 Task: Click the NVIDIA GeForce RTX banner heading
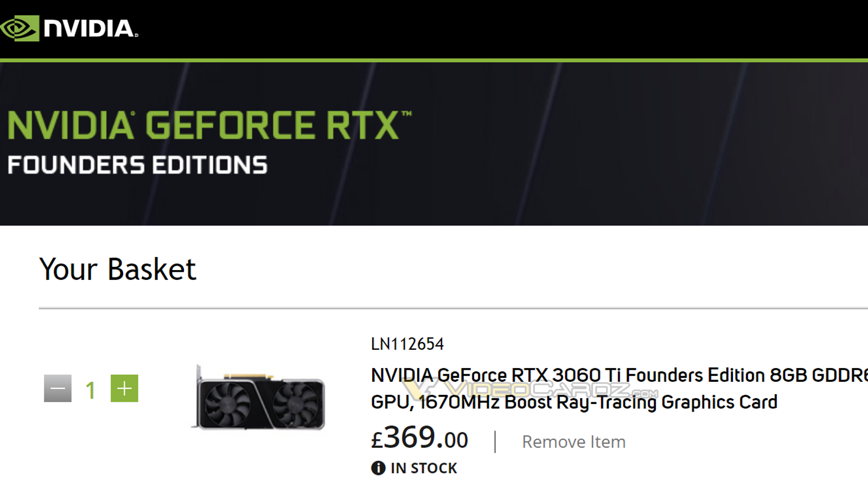[x=204, y=125]
